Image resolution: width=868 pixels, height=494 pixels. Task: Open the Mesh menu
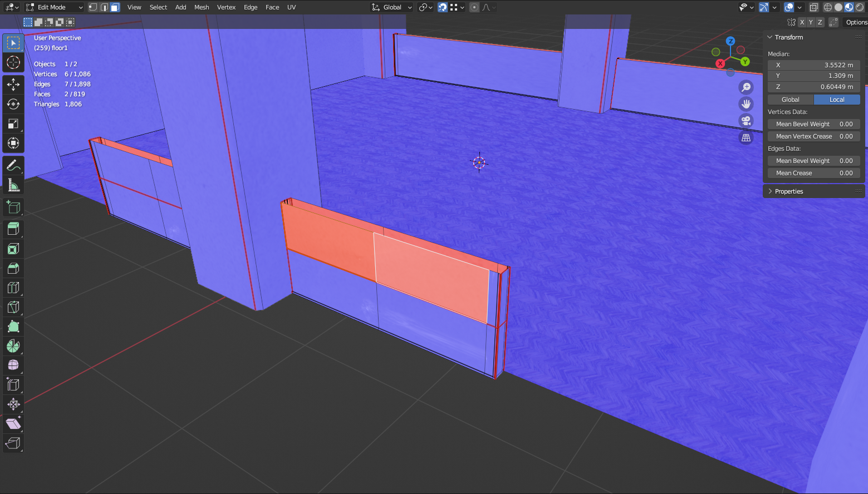click(x=202, y=7)
